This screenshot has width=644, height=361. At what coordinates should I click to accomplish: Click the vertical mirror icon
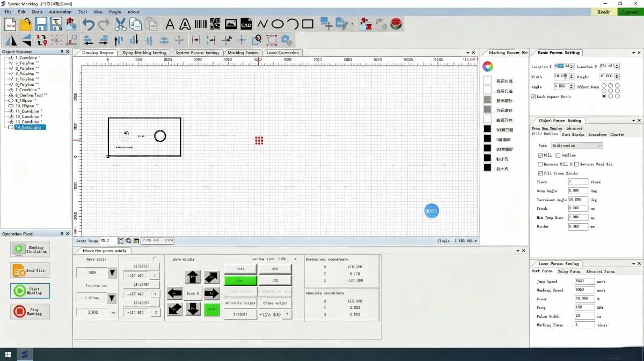coord(26,40)
